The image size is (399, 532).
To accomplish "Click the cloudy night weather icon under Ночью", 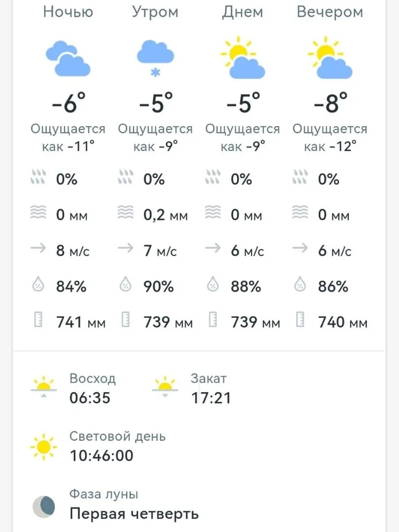I will [x=68, y=58].
